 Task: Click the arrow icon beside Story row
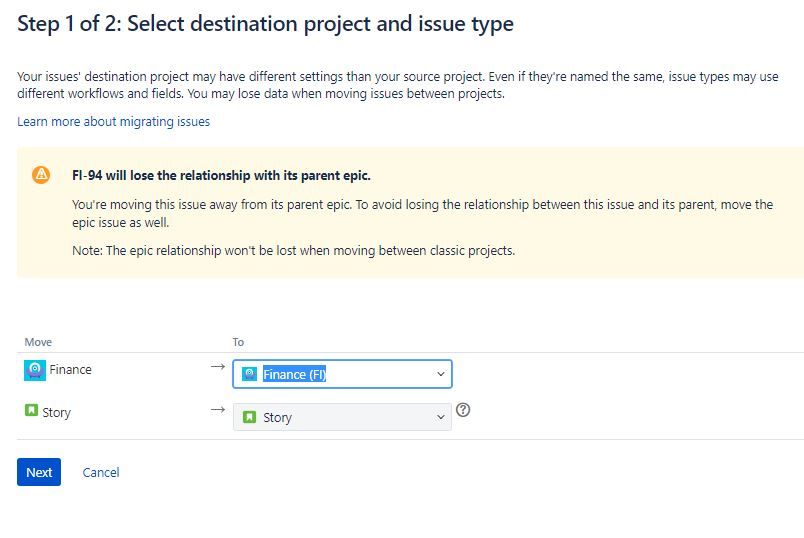click(x=218, y=409)
